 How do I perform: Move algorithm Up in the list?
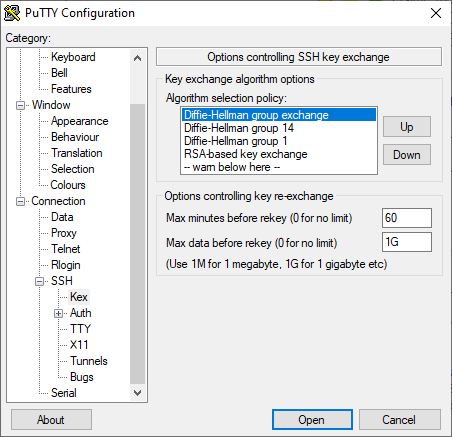point(407,127)
